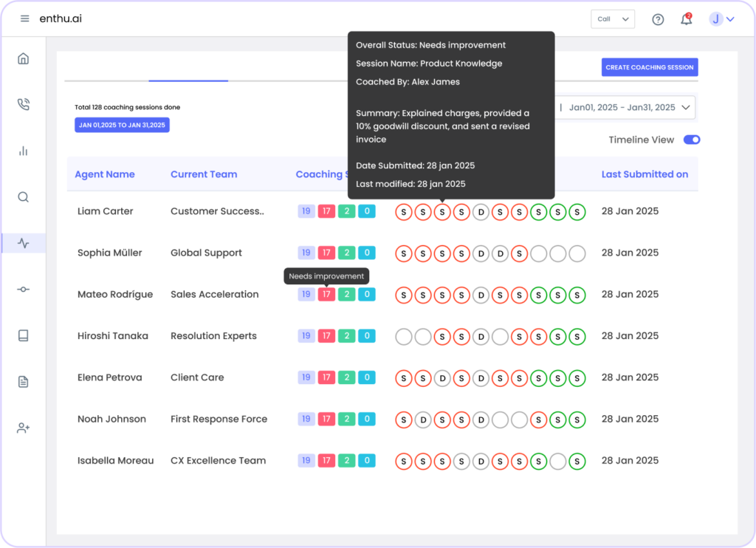Click Create Coaching Session button
Image resolution: width=756 pixels, height=548 pixels.
click(650, 67)
